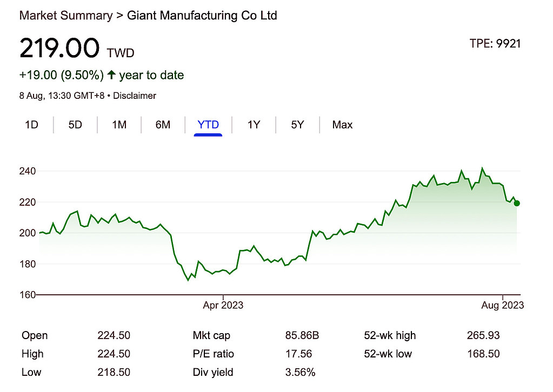Click the 52-wk high value 265.93
This screenshot has height=392, width=553.
pyautogui.click(x=483, y=335)
